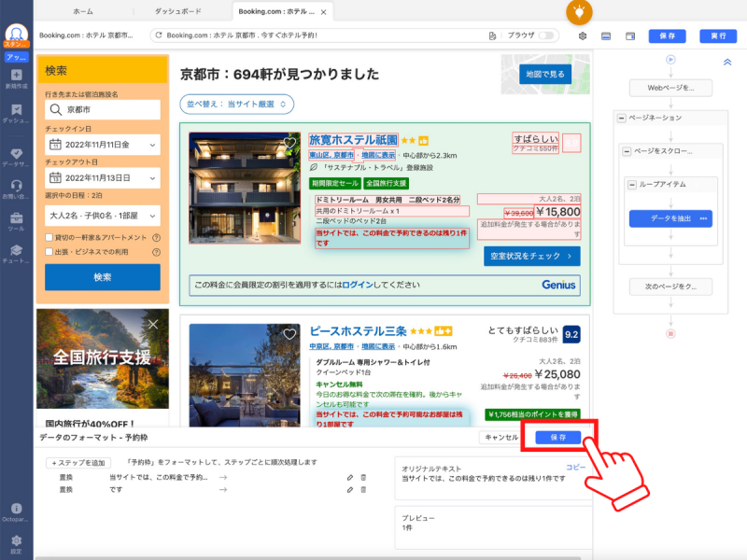Click the blue 検索 search button

[x=103, y=277]
